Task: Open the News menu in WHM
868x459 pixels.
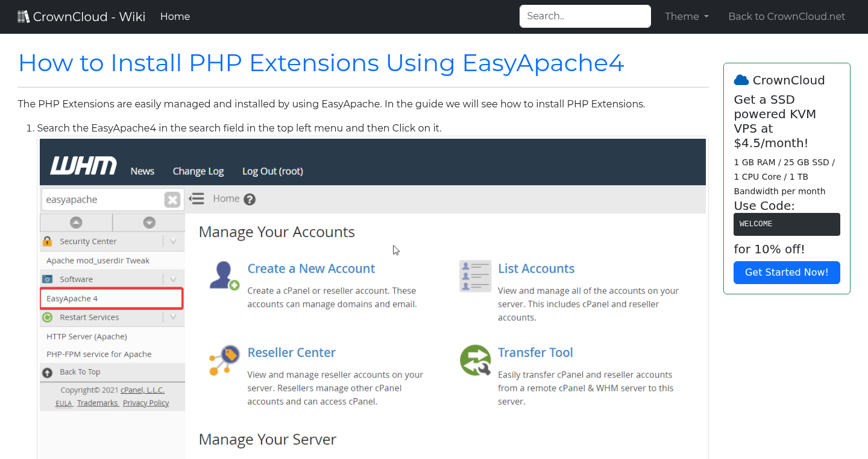Action: (x=142, y=171)
